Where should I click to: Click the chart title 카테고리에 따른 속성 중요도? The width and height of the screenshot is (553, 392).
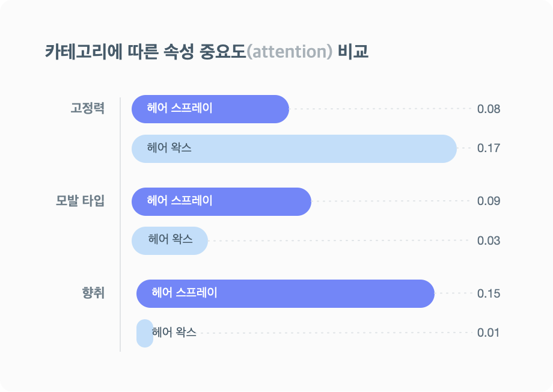pos(145,52)
